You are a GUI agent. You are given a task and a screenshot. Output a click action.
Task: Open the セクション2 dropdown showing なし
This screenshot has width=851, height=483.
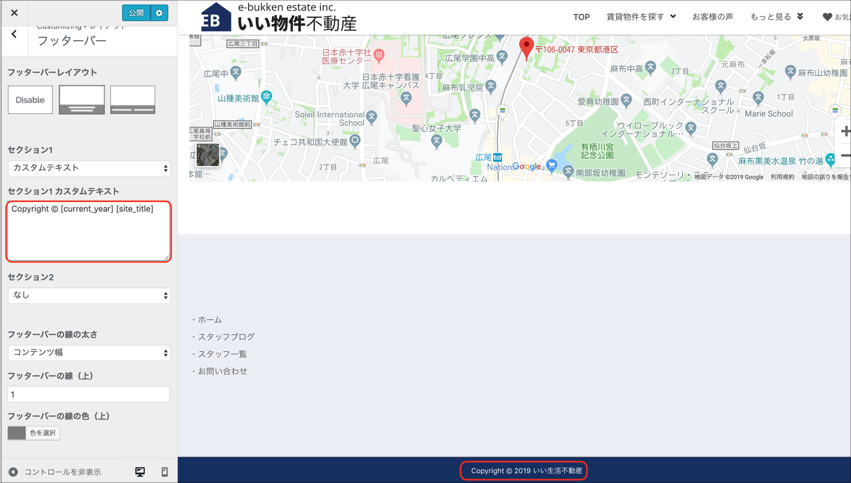point(89,295)
